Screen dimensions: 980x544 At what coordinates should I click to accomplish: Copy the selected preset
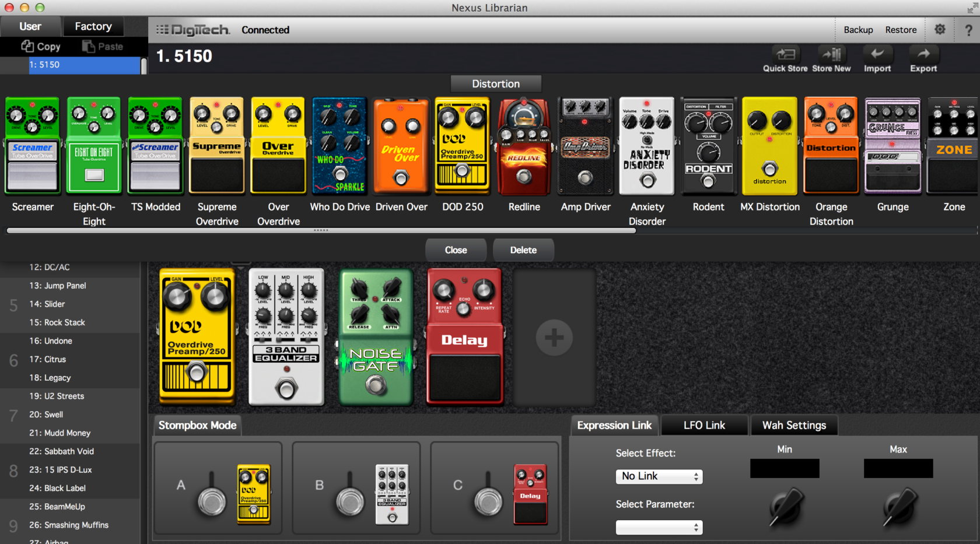coord(41,46)
